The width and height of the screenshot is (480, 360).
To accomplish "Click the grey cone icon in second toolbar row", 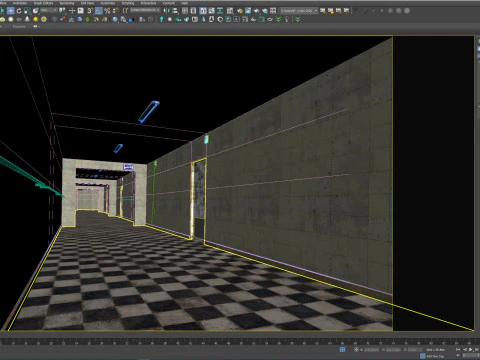I will 27,19.
